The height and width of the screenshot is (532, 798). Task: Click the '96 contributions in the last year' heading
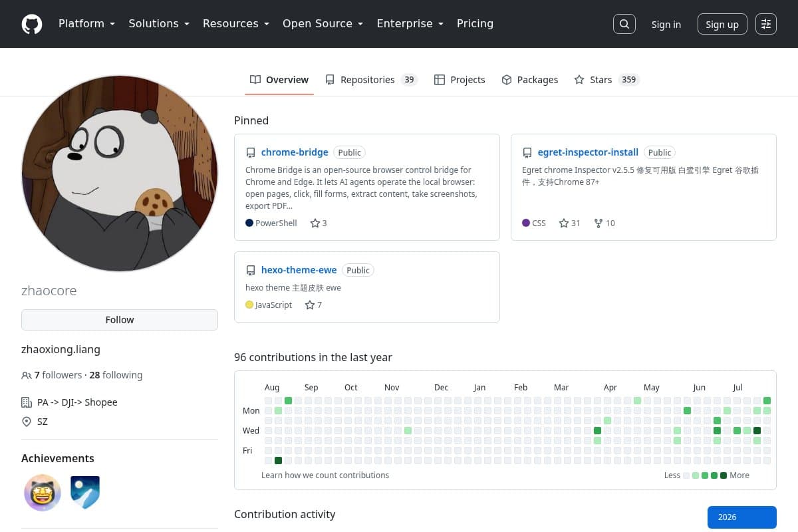[x=313, y=358]
